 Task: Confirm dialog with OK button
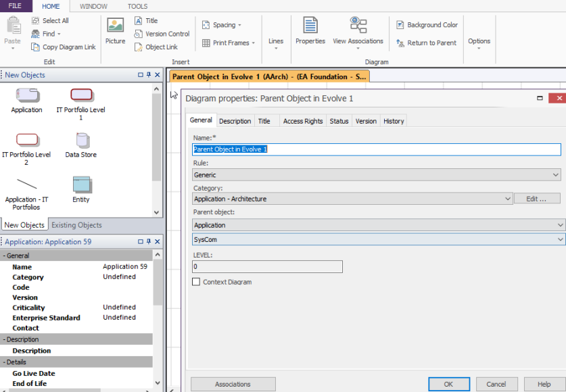[448, 384]
